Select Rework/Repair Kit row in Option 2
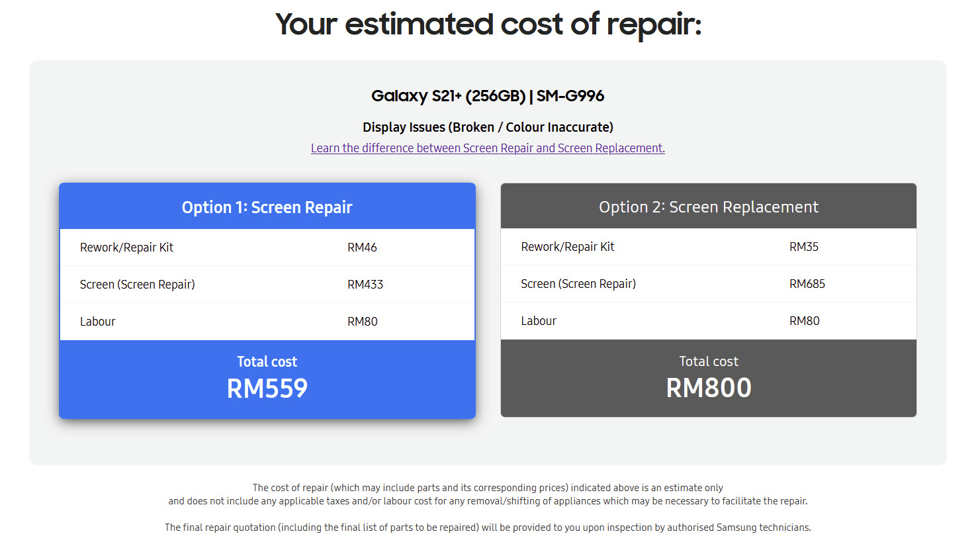The height and width of the screenshot is (552, 980). (709, 247)
